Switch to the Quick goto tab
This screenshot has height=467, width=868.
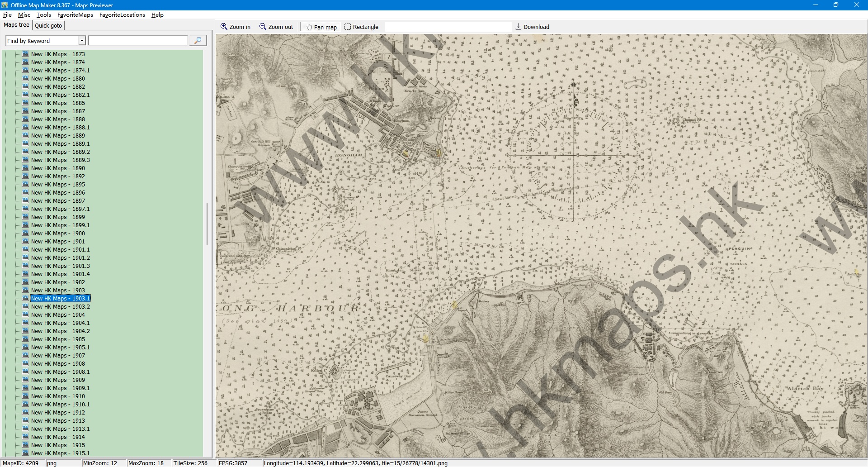coord(48,25)
